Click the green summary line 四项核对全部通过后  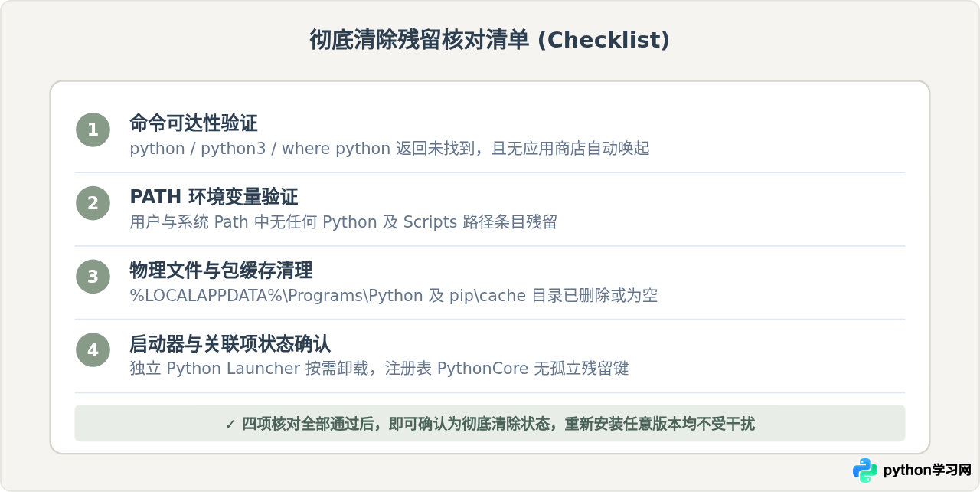[x=490, y=423]
